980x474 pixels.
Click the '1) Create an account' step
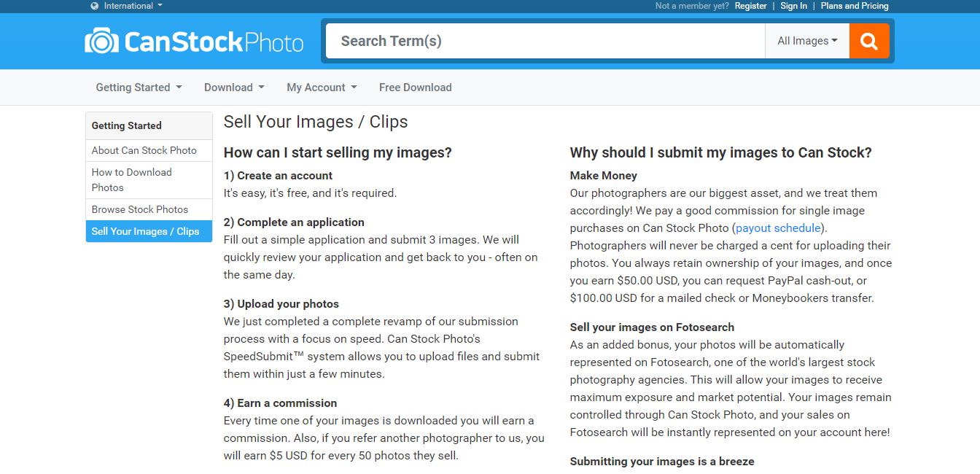click(278, 176)
